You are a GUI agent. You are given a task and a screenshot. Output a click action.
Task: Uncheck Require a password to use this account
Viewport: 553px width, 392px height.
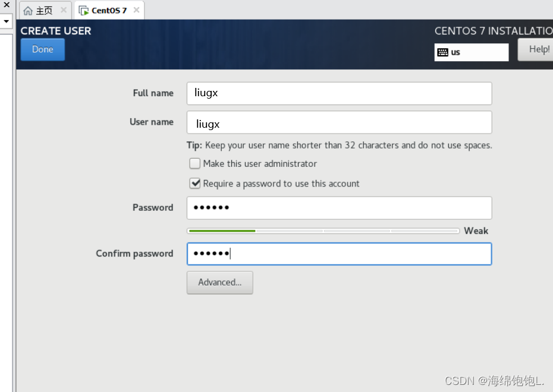click(194, 184)
